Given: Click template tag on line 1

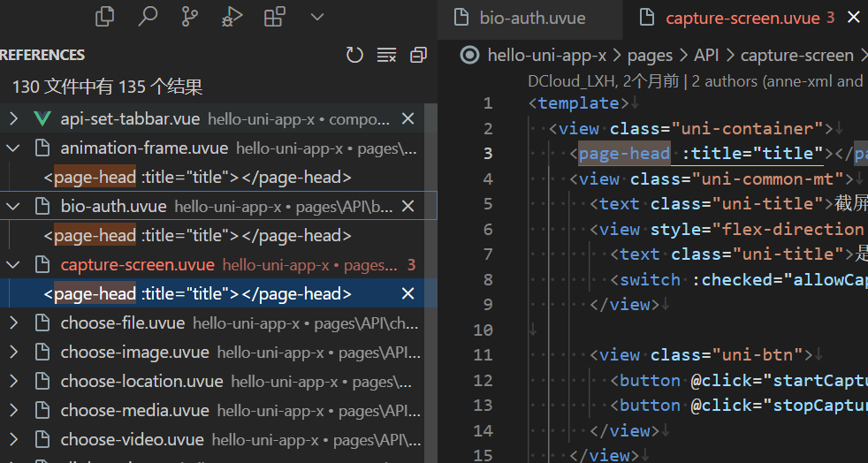Looking at the screenshot, I should tap(578, 102).
